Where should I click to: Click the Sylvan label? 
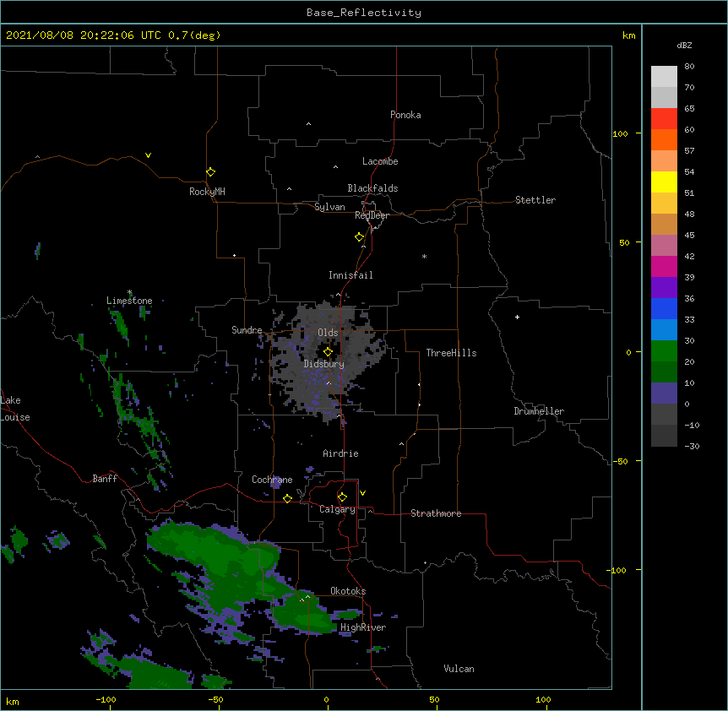tap(329, 207)
